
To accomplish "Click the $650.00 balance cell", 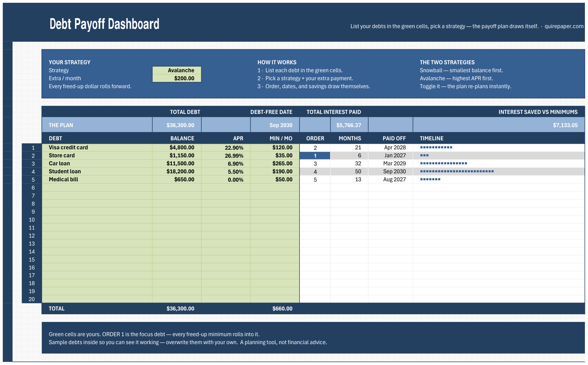I will point(177,180).
